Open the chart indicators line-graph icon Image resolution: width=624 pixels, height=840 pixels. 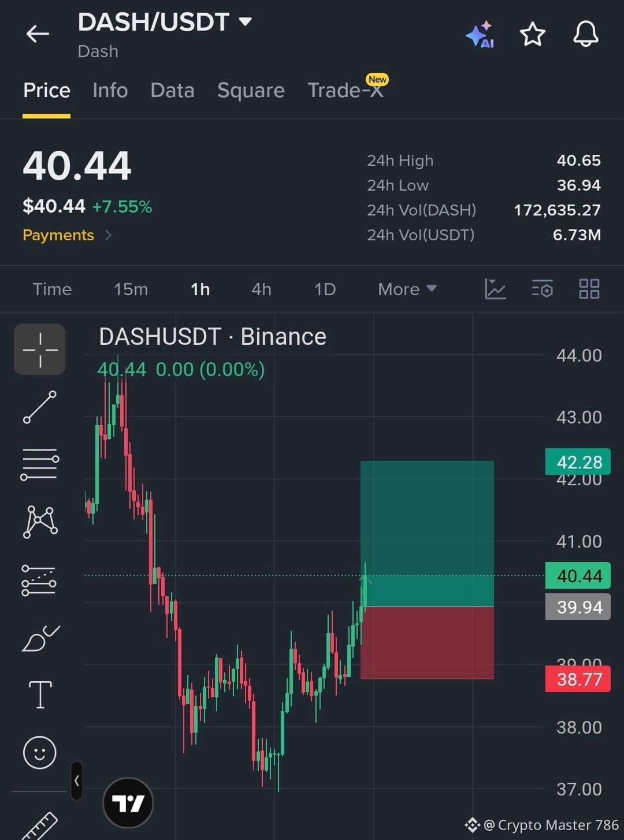click(x=495, y=289)
